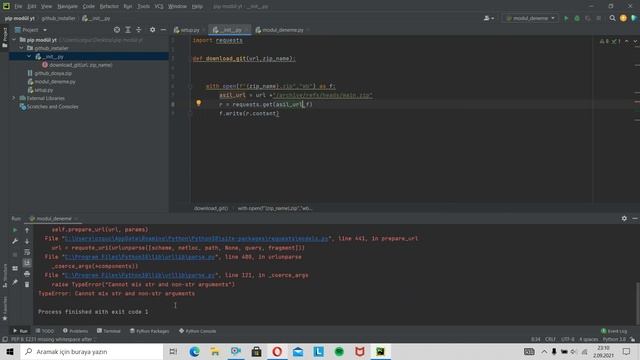Viewport: 640px width, 360px height.
Task: Open the first traceback file link in console
Action: [x=196, y=238]
